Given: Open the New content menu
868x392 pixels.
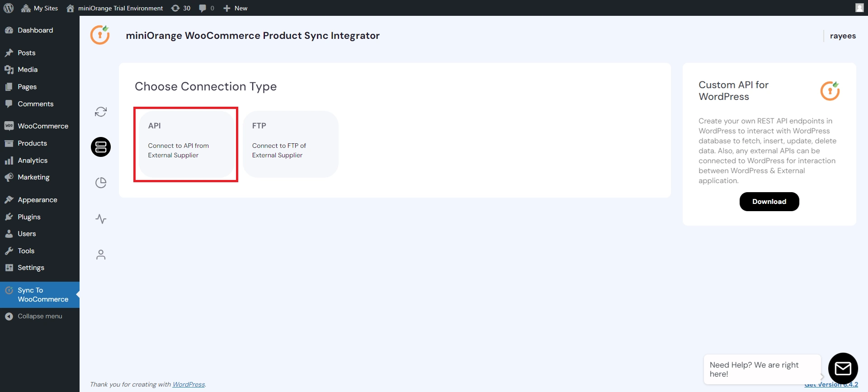Looking at the screenshot, I should pos(236,8).
